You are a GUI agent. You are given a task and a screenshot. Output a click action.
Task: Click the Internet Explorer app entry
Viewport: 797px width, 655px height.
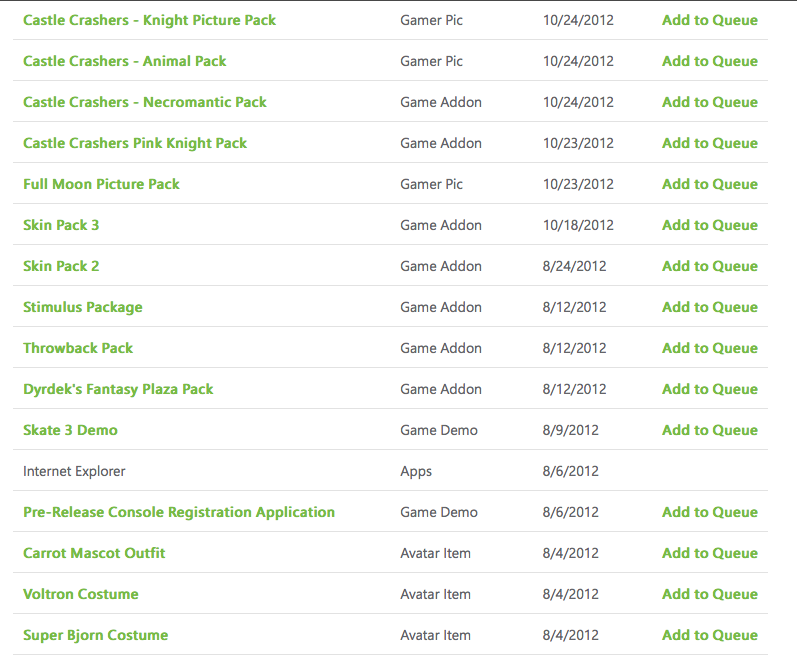[74, 471]
